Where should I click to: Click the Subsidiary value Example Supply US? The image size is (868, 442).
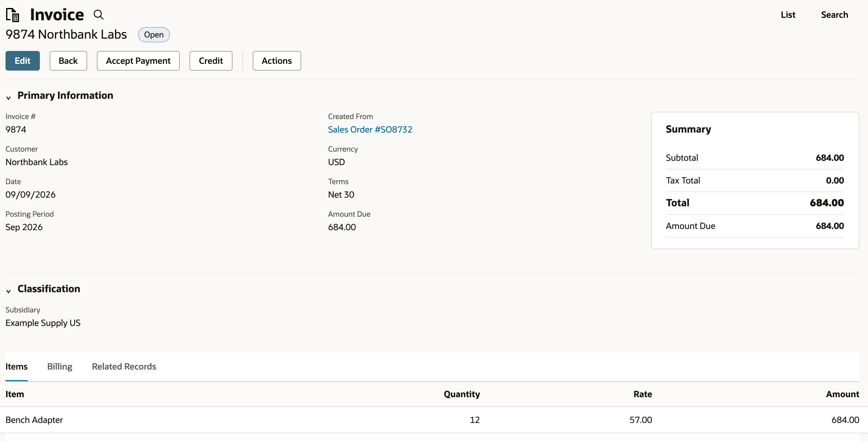[x=43, y=323]
